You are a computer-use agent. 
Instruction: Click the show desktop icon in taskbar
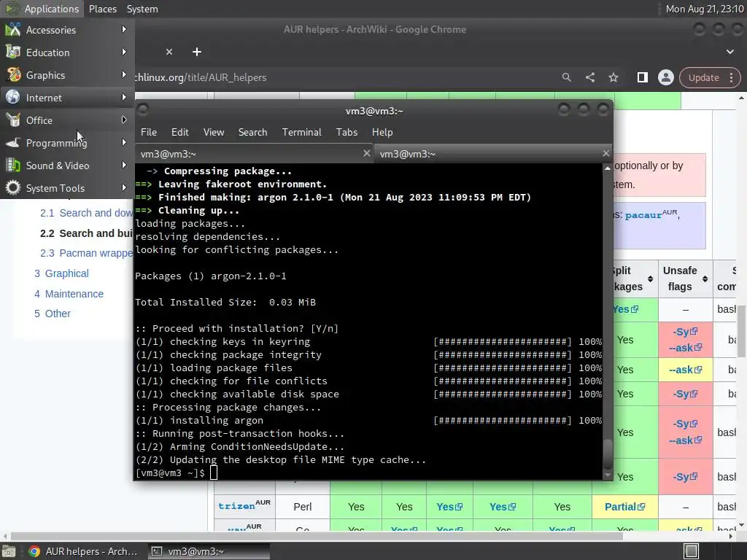coord(7,551)
